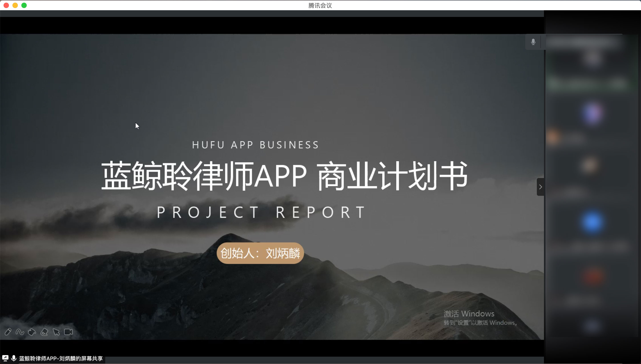Click the green fullscreen window button
Screen dimensions: 641x364
[24, 5]
